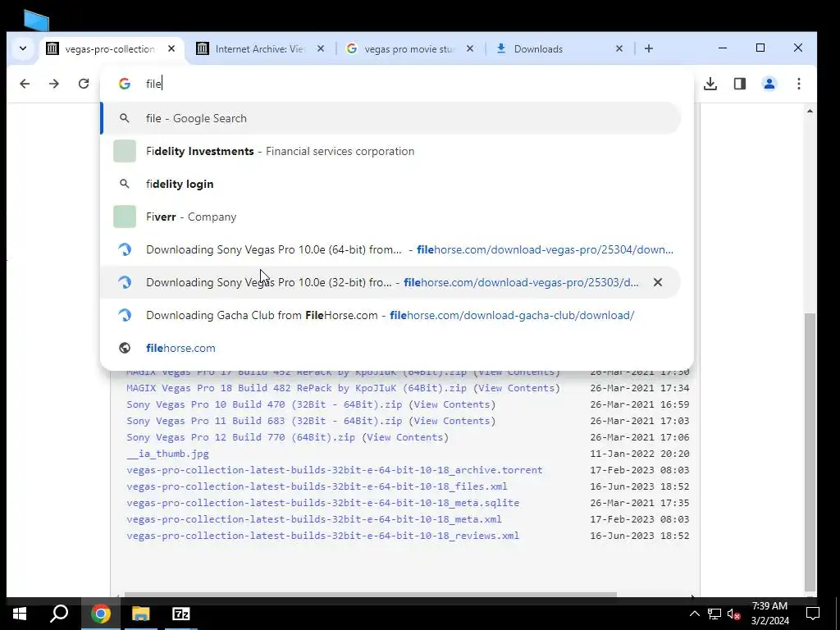Open Sony Vegas Pro 11 Build 683 zip link
The width and height of the screenshot is (840, 630).
264,421
